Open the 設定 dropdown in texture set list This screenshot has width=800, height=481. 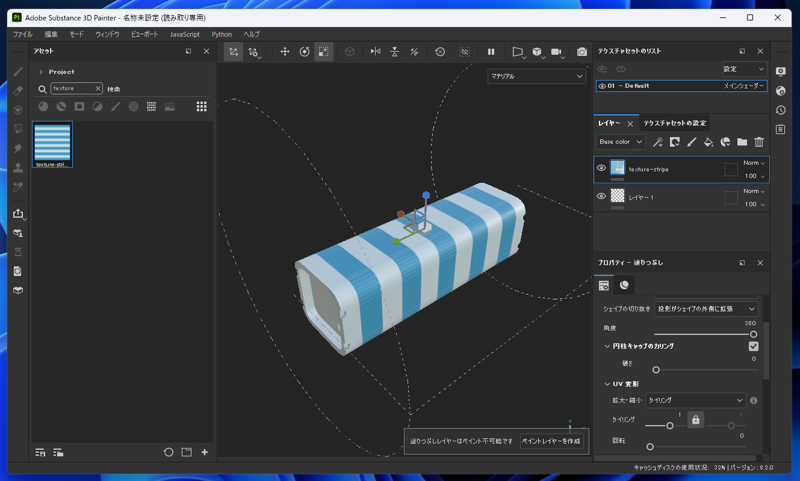(744, 69)
